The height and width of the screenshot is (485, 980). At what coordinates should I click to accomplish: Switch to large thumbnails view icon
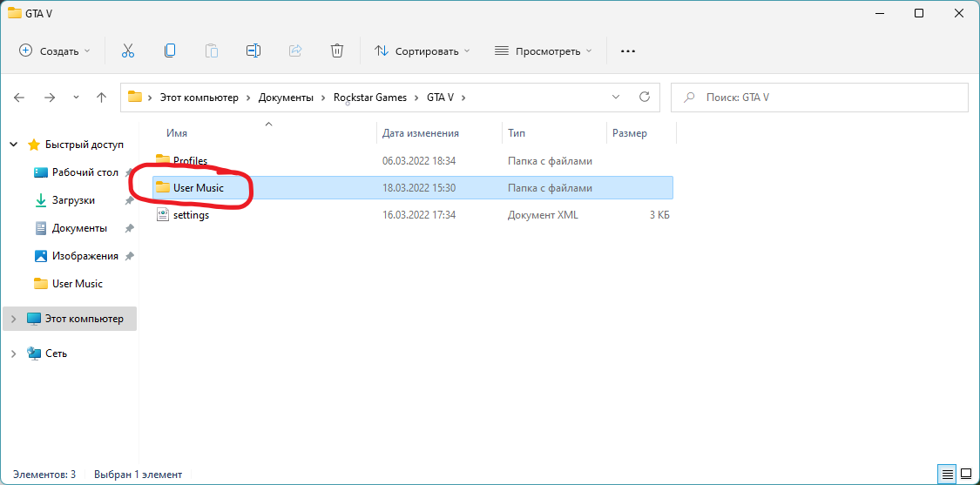pyautogui.click(x=965, y=473)
